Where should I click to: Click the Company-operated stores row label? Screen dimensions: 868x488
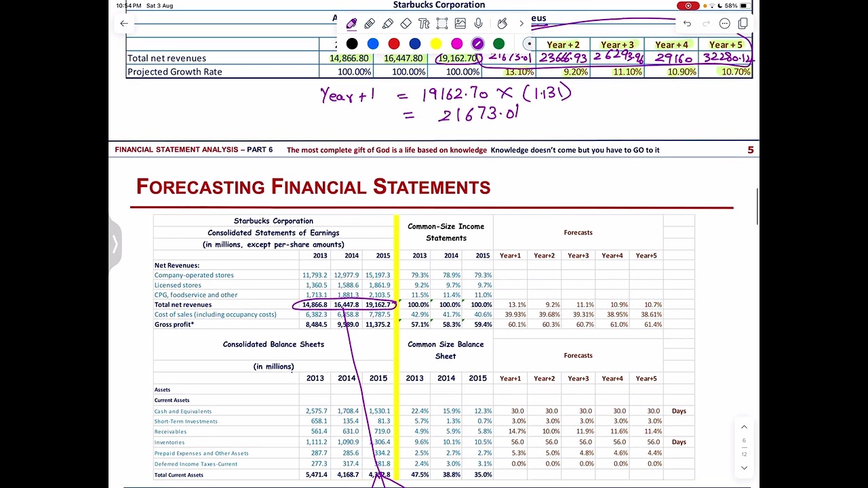pos(194,275)
